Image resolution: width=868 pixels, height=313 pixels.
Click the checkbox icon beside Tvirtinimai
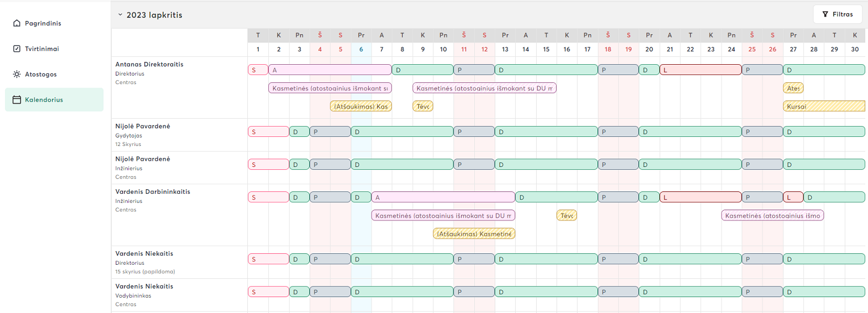coord(16,49)
